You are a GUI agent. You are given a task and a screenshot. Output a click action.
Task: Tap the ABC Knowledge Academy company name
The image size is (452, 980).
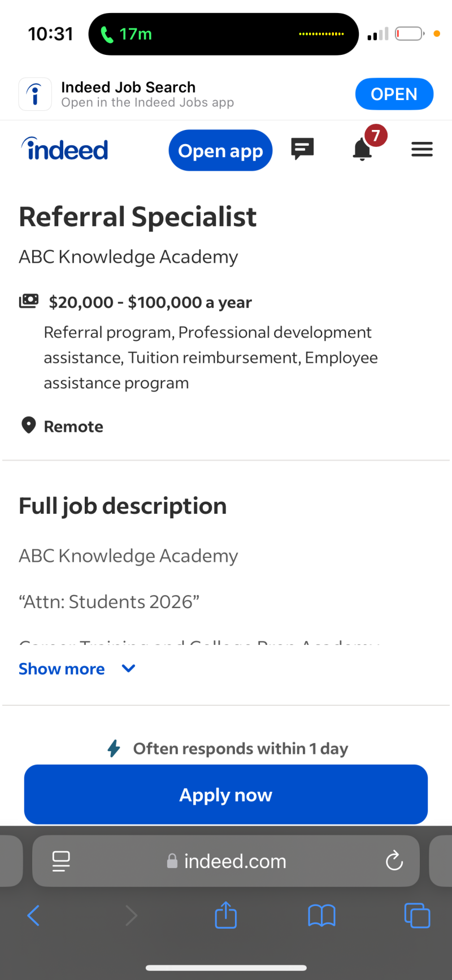coord(128,257)
